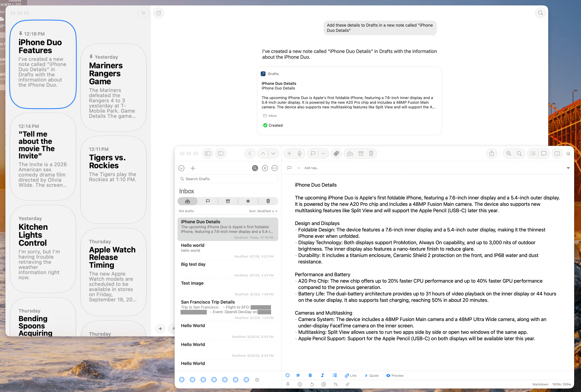581x392 pixels.
Task: Click the heading hash icon in action bar
Action: point(298,376)
